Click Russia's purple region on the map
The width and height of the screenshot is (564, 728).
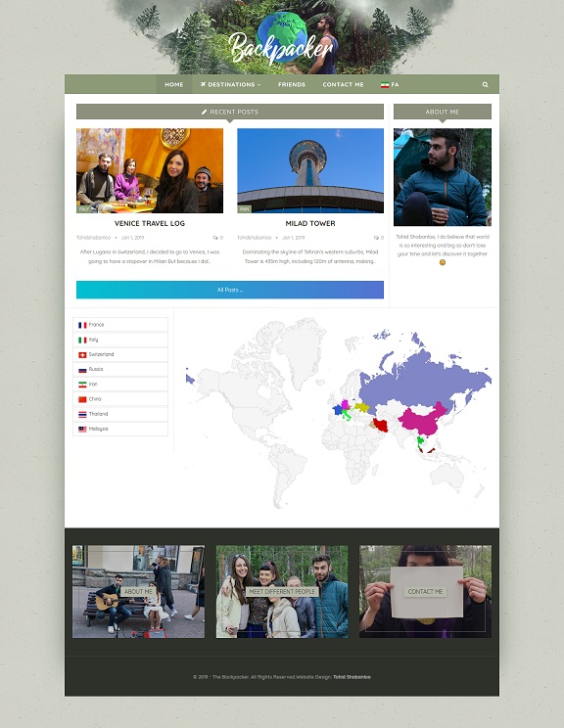[418, 379]
